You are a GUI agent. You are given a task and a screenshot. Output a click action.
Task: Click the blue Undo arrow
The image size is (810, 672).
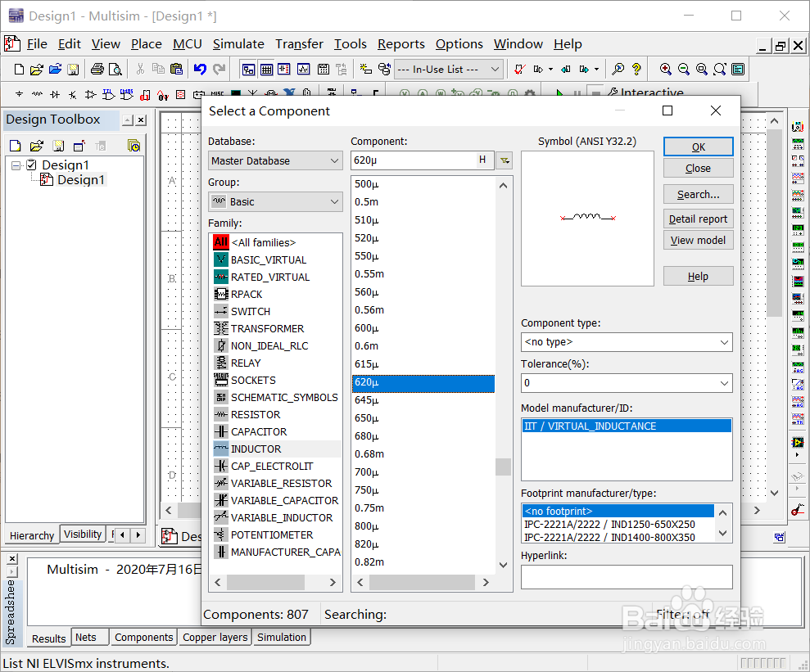[x=200, y=69]
